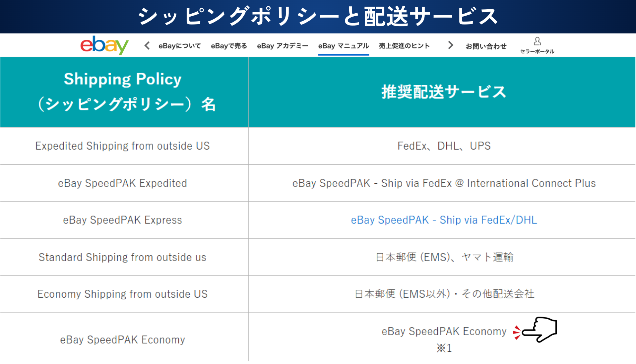This screenshot has width=636, height=364.
Task: Select the eBay マニュアル tab
Action: 343,46
